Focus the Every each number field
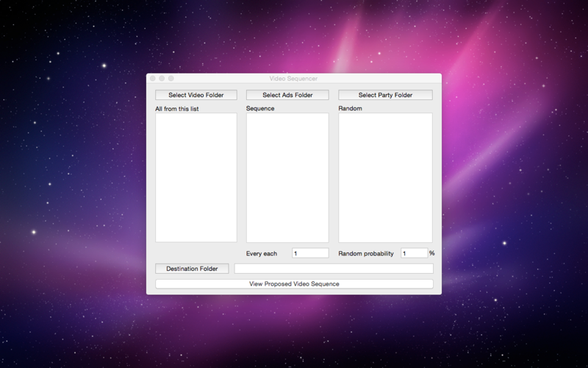Screen dimensions: 588x368 coord(310,253)
